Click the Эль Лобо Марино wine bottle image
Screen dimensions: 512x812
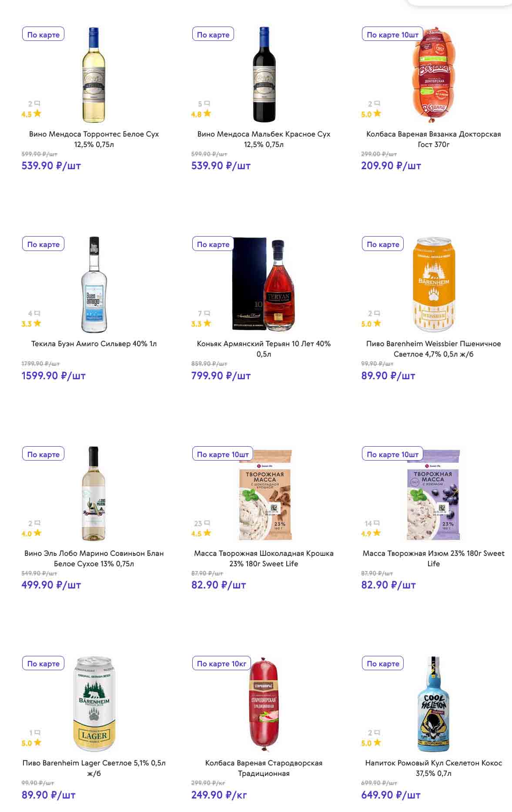tap(94, 494)
